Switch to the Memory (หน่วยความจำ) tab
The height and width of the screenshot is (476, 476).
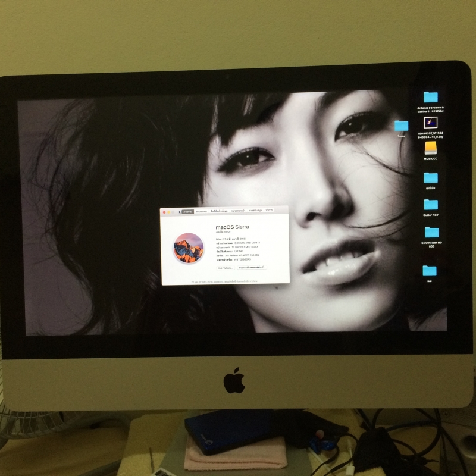tap(239, 211)
